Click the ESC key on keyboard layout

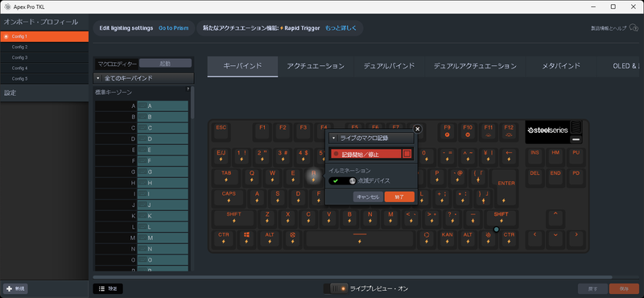tap(221, 131)
